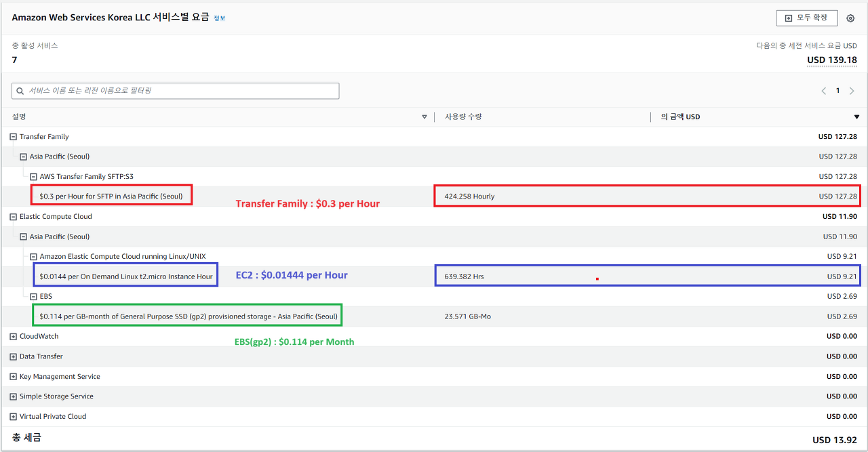
Task: Select $0.0144 per On Demand Linux t2.micro text
Action: [126, 276]
